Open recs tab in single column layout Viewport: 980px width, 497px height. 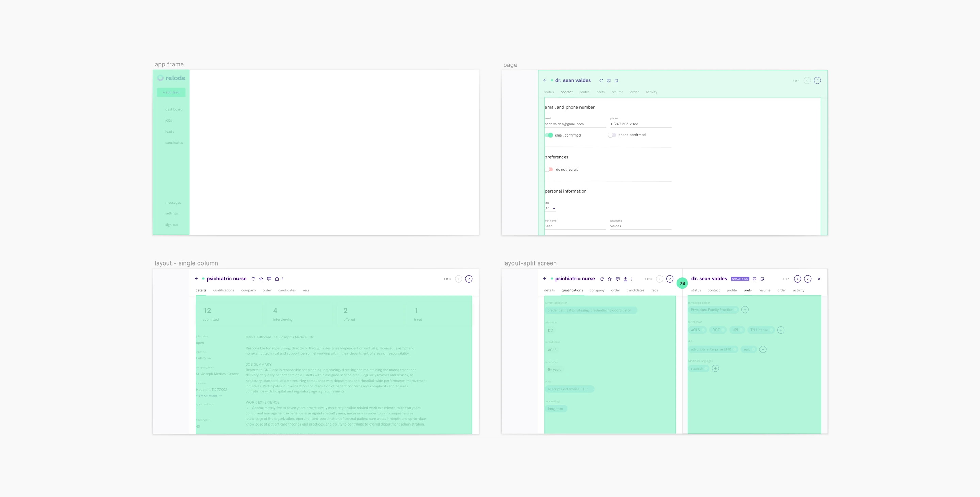pyautogui.click(x=306, y=290)
